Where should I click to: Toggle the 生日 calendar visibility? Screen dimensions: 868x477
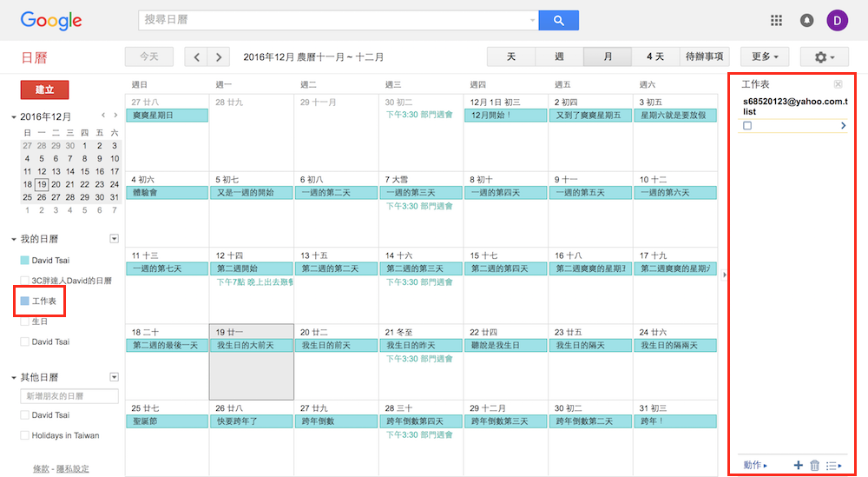click(24, 321)
